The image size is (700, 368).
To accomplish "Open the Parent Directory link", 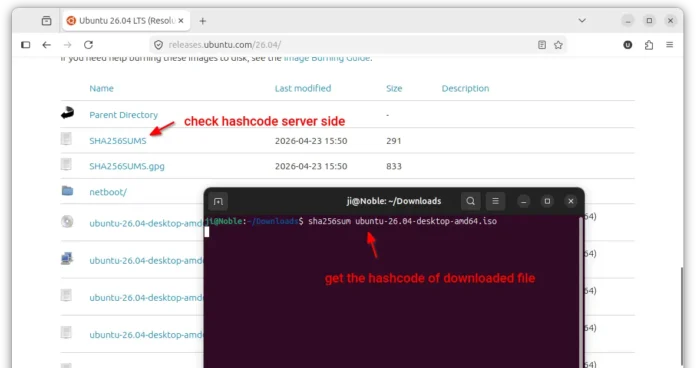I will click(x=123, y=115).
